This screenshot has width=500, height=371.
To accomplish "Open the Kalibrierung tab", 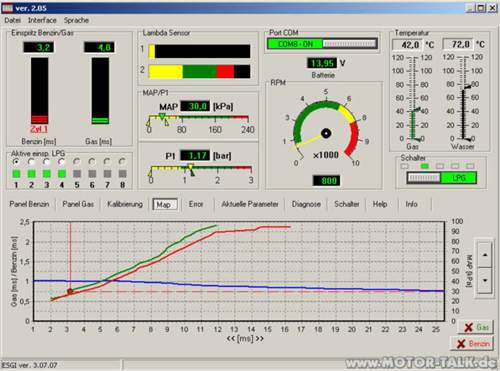I will tap(125, 204).
